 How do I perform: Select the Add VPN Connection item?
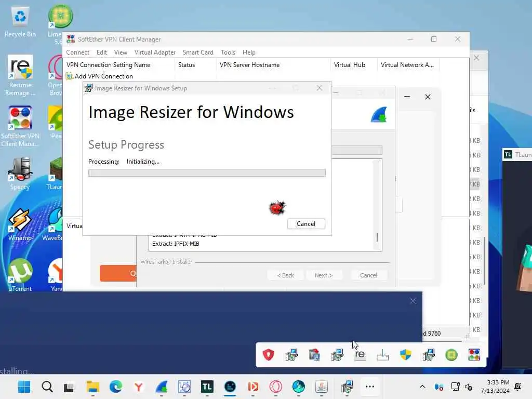point(100,76)
